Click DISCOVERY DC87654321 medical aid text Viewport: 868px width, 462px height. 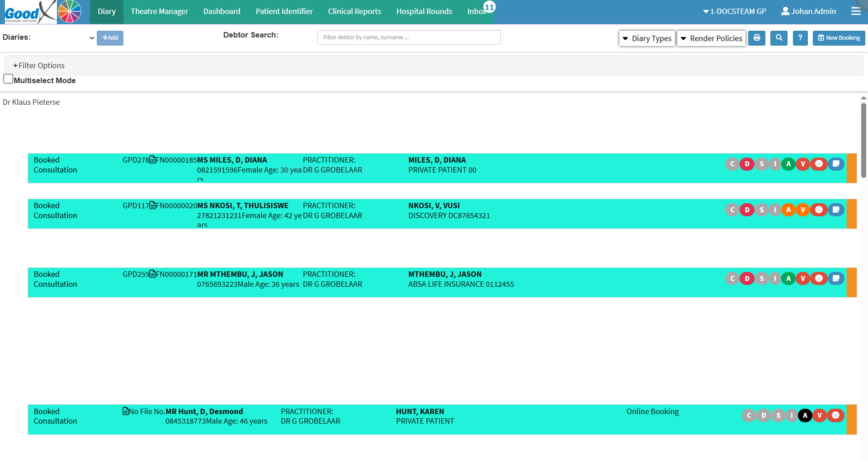coord(449,215)
